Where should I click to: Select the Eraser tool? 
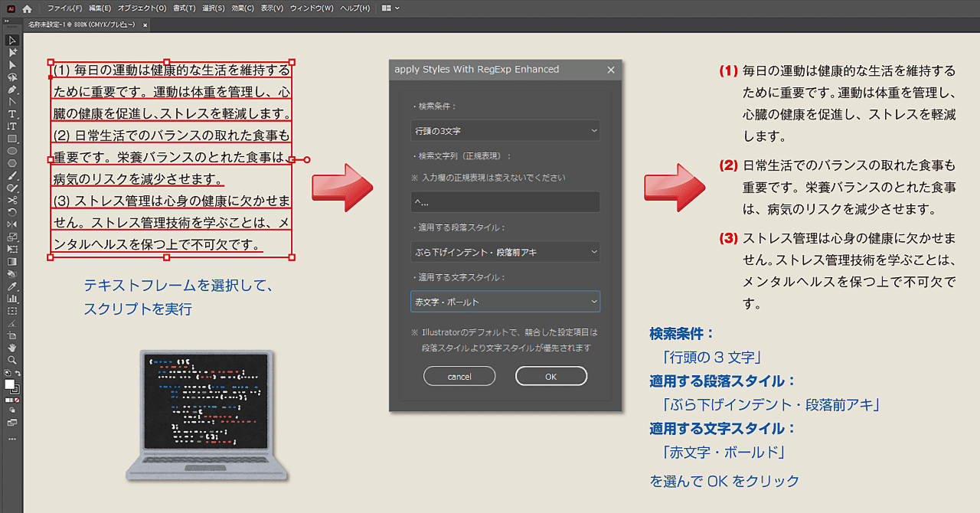pyautogui.click(x=10, y=199)
